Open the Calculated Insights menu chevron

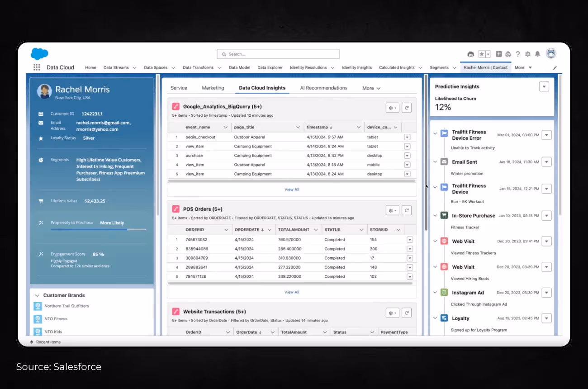click(420, 68)
